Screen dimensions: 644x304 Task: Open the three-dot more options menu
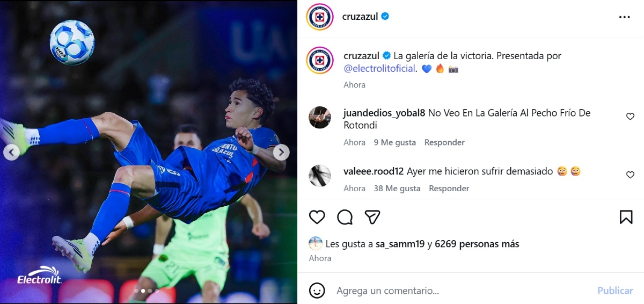(624, 17)
